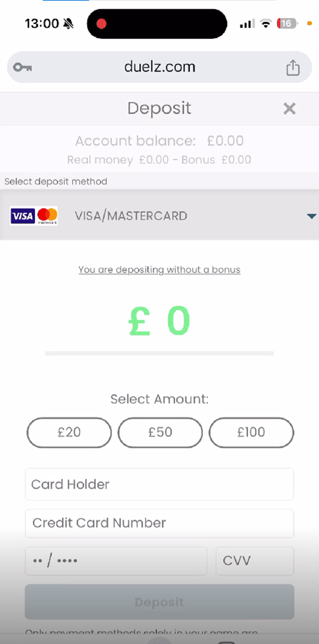Open the VISA/MASTERCARD deposit method selector
The height and width of the screenshot is (644, 319).
pos(160,215)
